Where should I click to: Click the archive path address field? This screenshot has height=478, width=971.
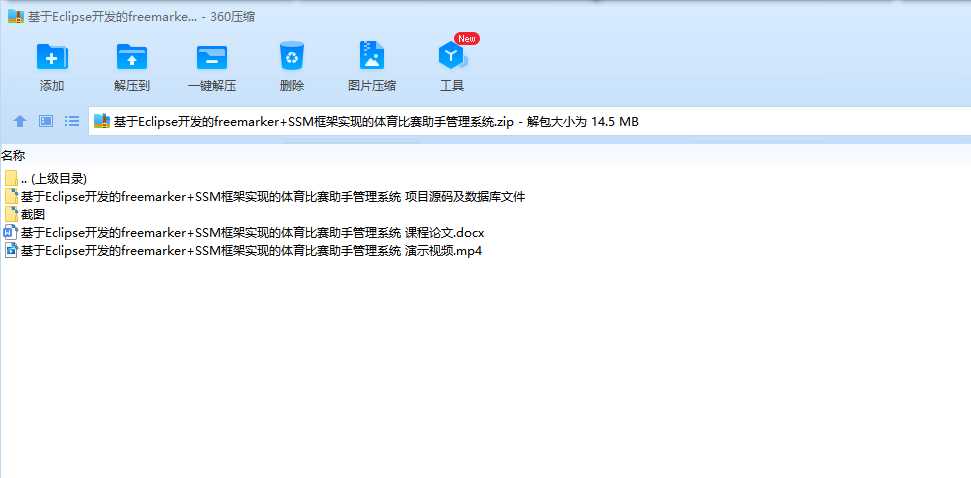(x=530, y=121)
